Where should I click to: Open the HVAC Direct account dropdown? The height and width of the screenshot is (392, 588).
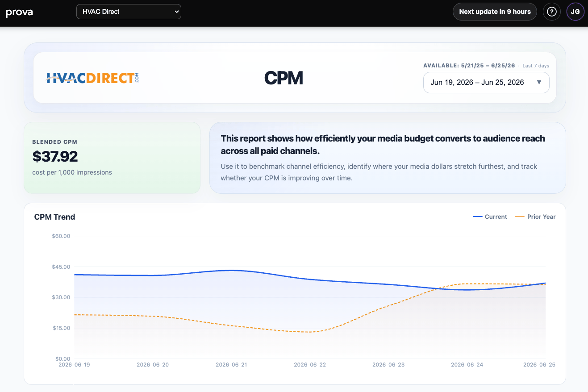(129, 12)
